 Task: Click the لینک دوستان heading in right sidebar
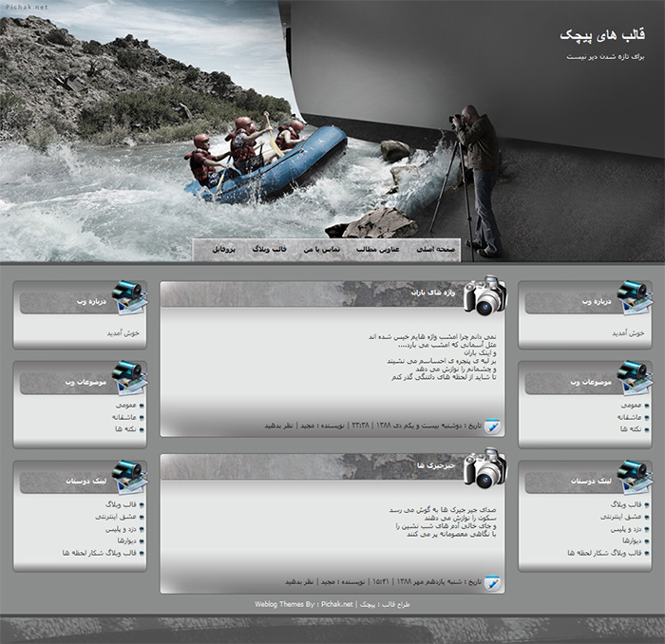pos(591,482)
